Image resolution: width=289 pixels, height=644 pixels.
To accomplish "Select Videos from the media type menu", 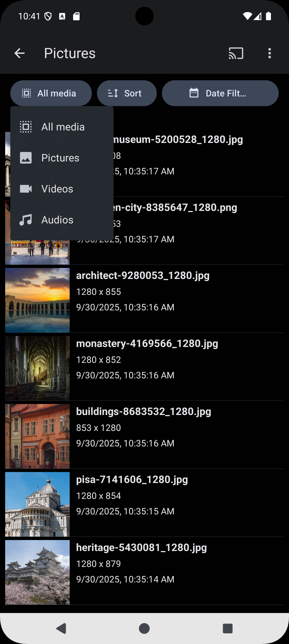I will coord(57,189).
